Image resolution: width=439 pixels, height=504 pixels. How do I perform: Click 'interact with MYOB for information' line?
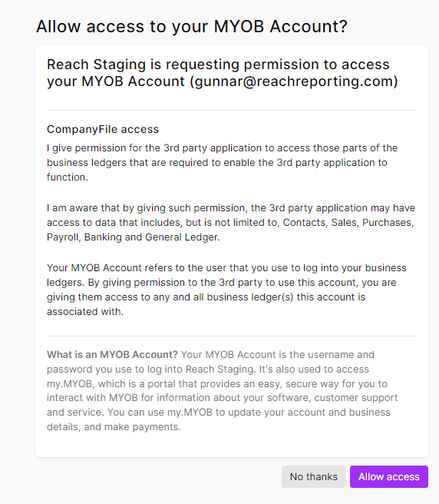130,398
